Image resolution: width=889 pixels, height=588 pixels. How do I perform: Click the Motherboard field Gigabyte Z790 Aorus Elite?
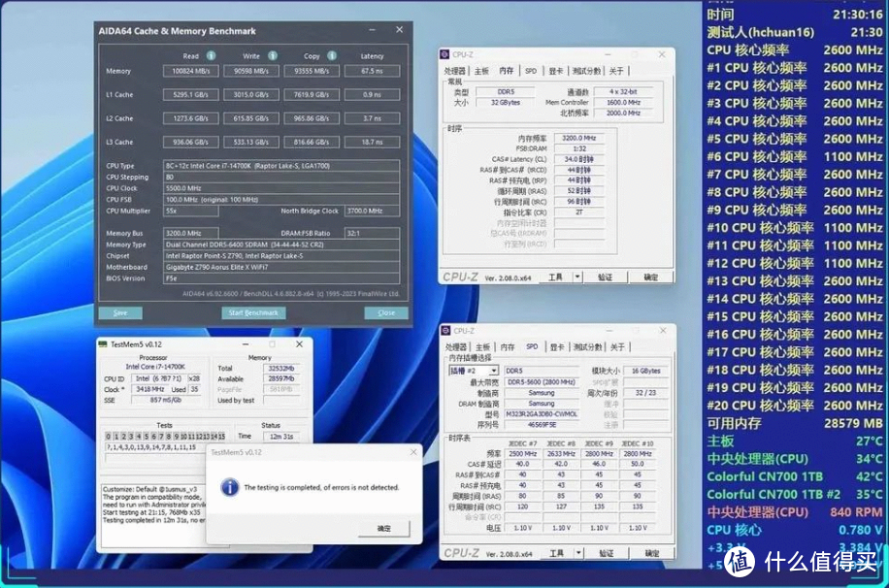pos(281,267)
